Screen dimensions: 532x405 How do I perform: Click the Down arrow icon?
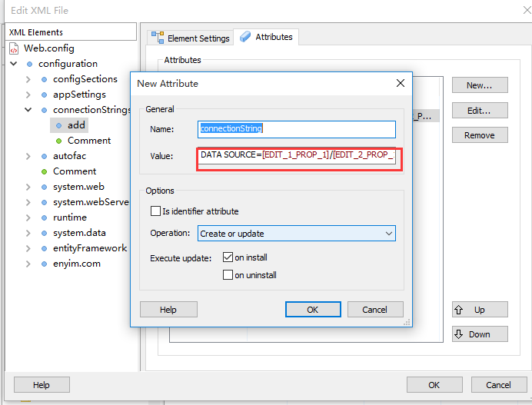tap(459, 334)
